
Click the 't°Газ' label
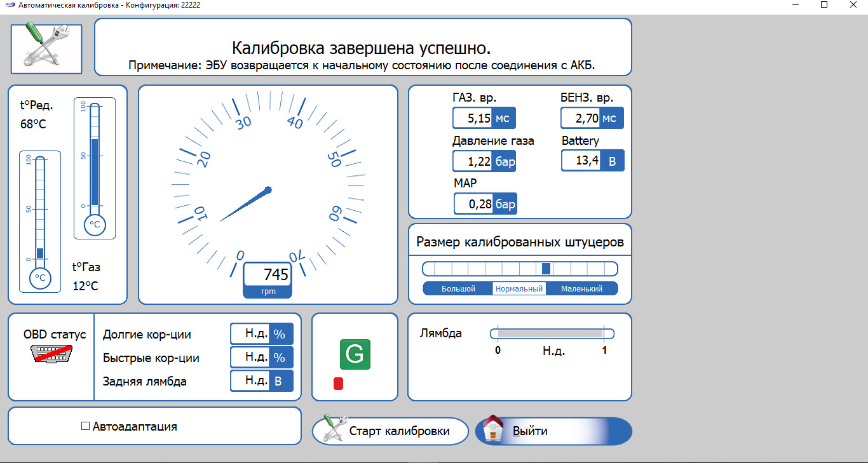[x=86, y=267]
